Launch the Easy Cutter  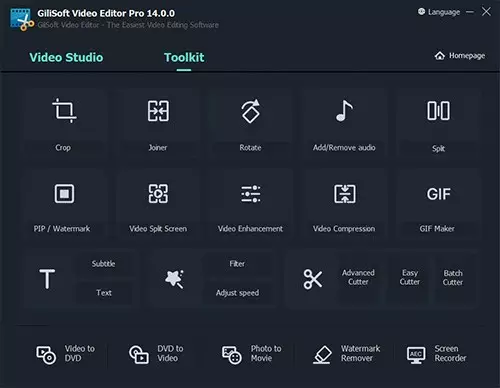point(410,277)
